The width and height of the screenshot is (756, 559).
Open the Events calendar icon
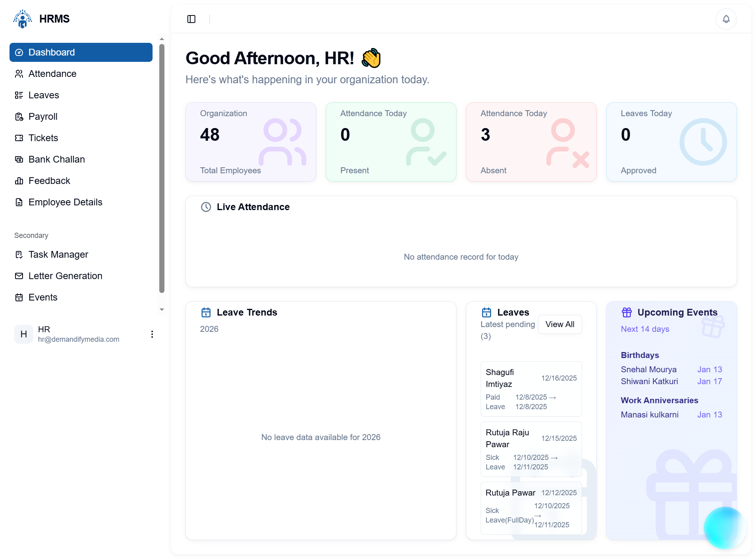coord(19,297)
